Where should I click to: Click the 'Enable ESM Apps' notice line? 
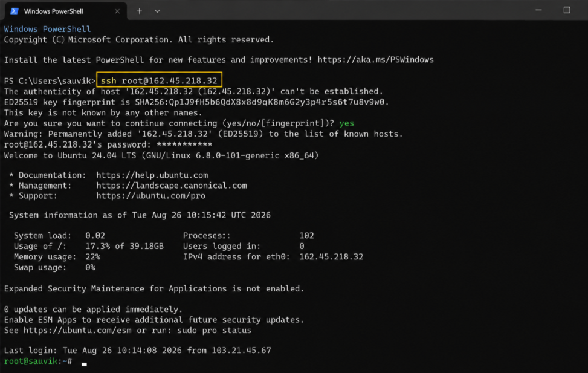click(x=153, y=320)
